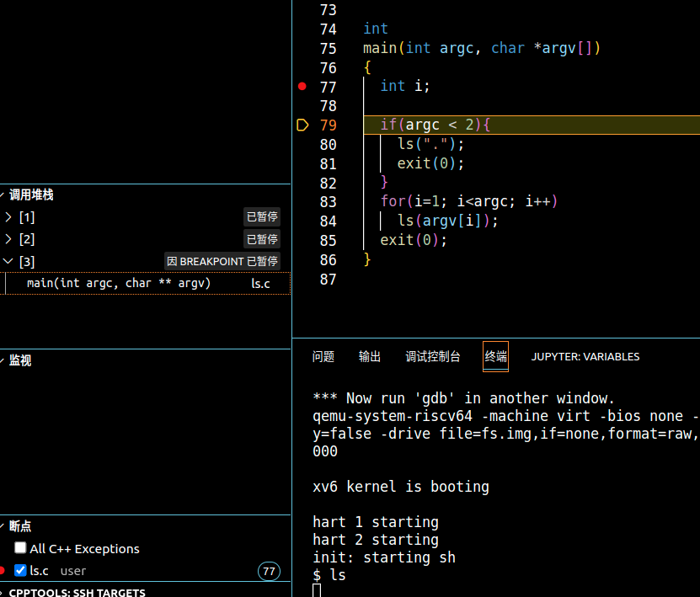700x597 pixels.
Task: Open the 问题 problems tab
Action: pyautogui.click(x=323, y=356)
